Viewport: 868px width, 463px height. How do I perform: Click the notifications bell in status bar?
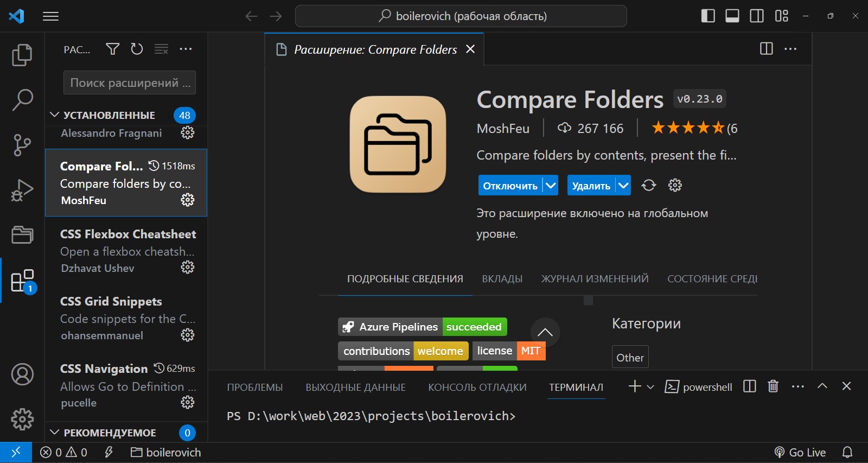(847, 452)
